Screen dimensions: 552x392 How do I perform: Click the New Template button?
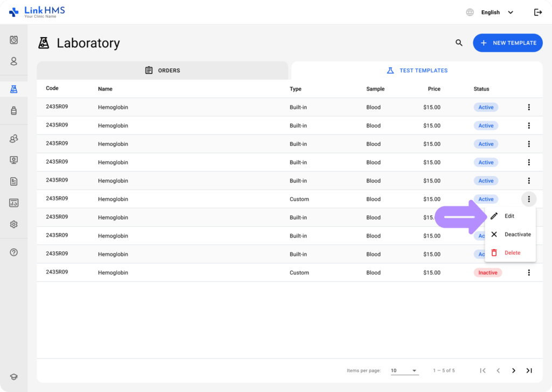tap(507, 43)
